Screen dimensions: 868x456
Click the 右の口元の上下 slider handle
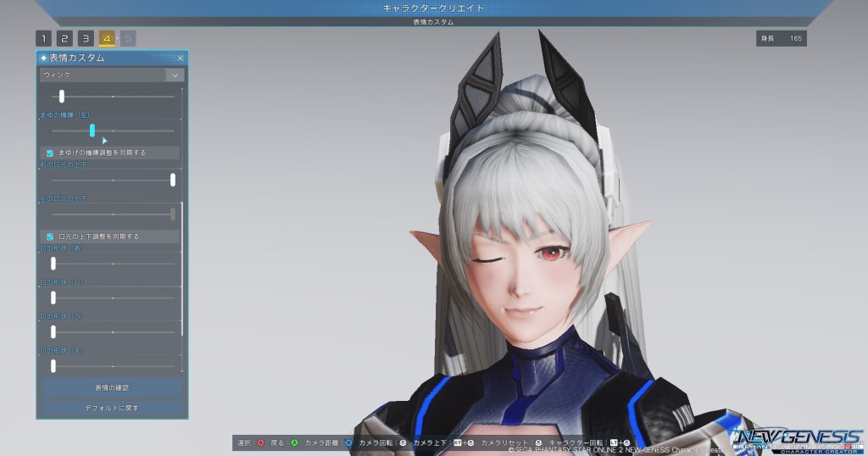click(173, 180)
